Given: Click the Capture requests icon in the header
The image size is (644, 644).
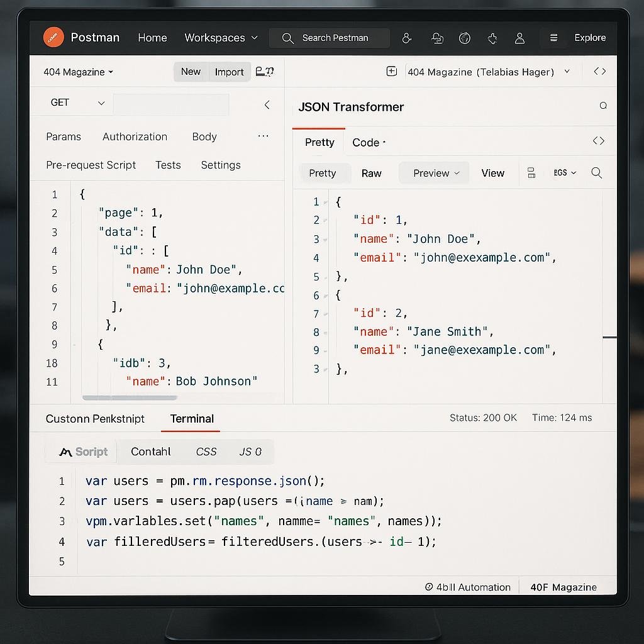Looking at the screenshot, I should (437, 38).
